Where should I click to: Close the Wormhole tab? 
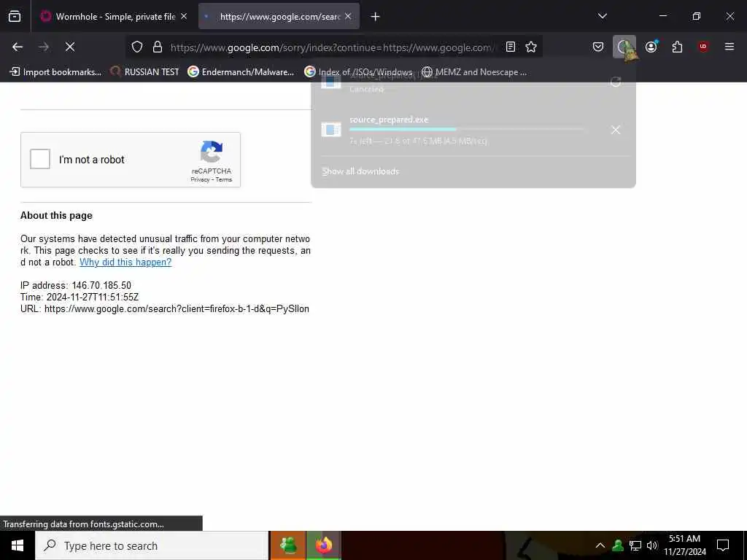click(184, 16)
